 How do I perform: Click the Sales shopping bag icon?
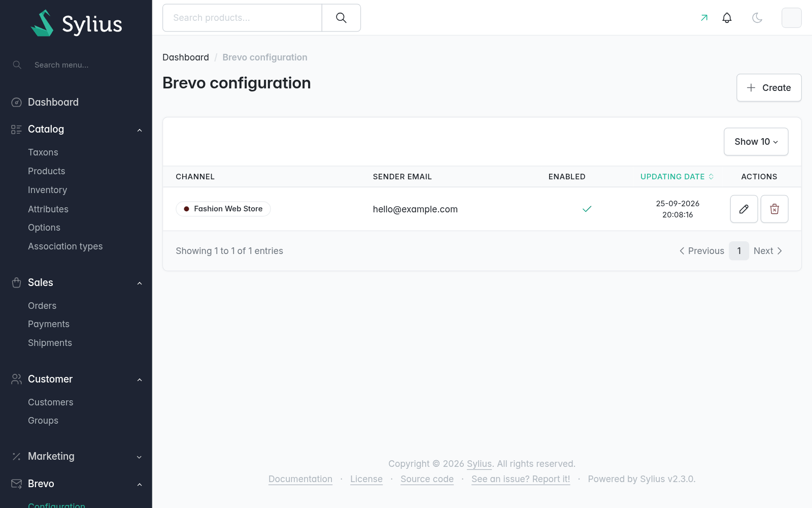coord(16,283)
